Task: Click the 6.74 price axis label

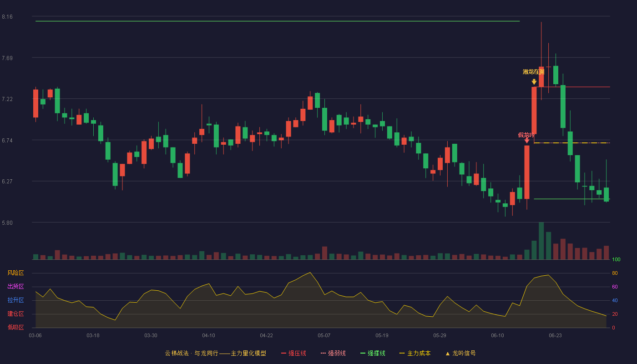Action: pyautogui.click(x=7, y=140)
